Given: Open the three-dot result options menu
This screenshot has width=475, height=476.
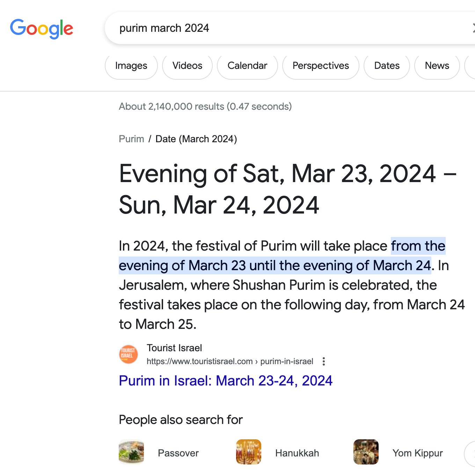Looking at the screenshot, I should [324, 361].
